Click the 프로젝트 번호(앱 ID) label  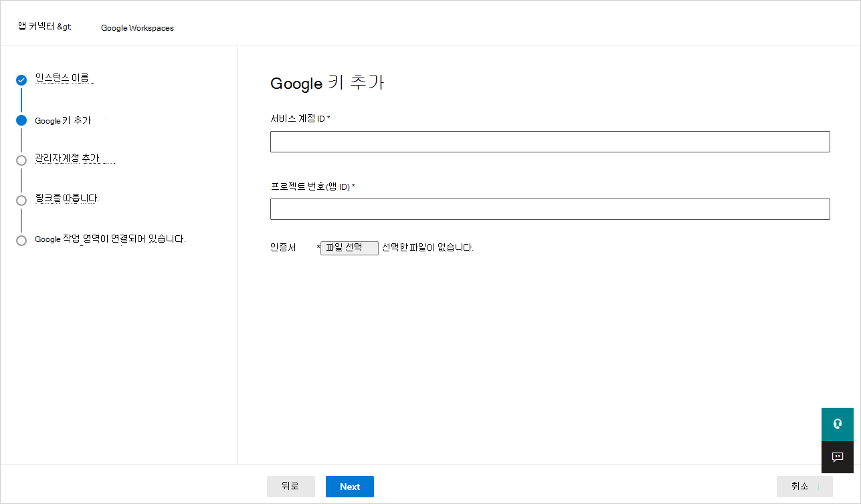(x=312, y=186)
